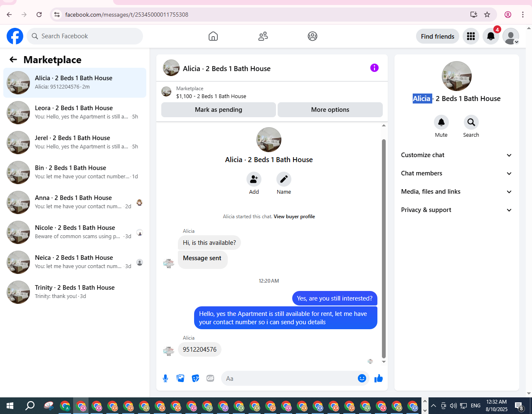Open Bin conversation in list
Screen dimensions: 532x414
point(75,172)
